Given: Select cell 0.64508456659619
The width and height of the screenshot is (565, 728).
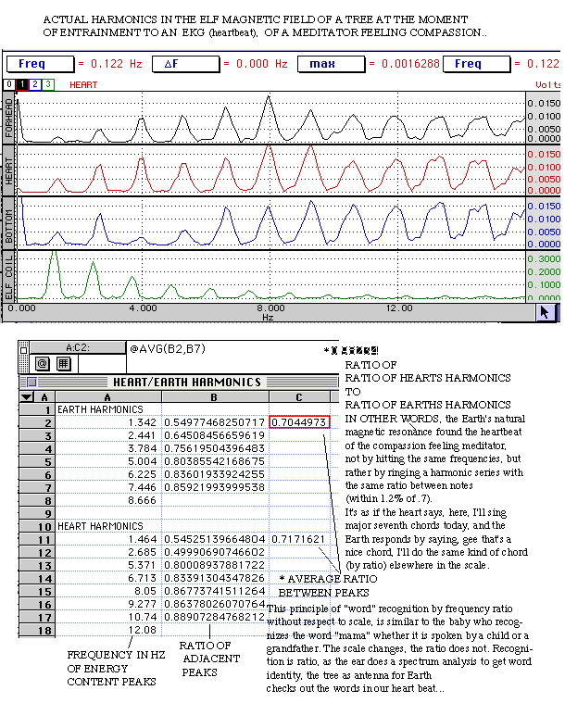Looking at the screenshot, I should coord(215,435).
